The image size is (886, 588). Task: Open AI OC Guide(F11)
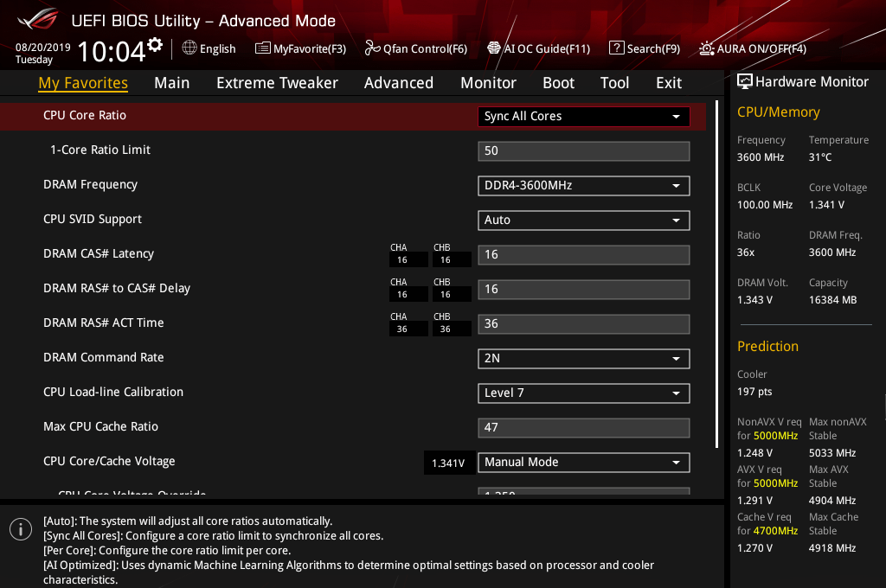[x=547, y=48]
